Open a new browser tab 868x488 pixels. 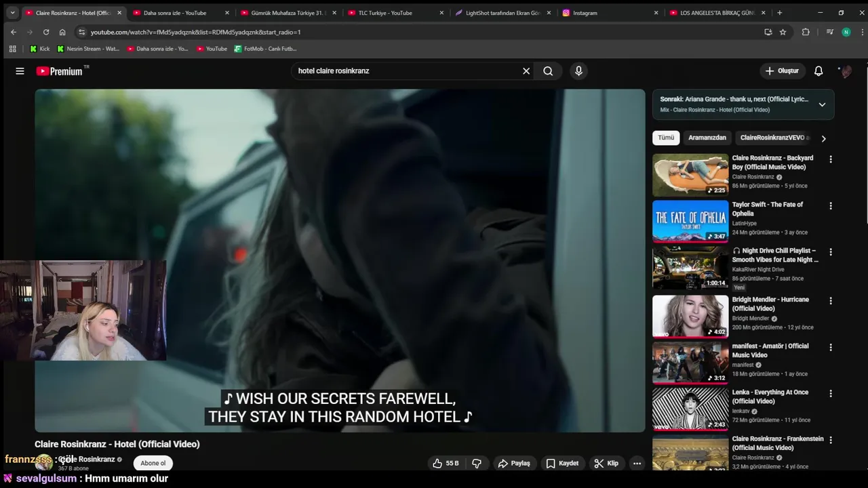779,12
